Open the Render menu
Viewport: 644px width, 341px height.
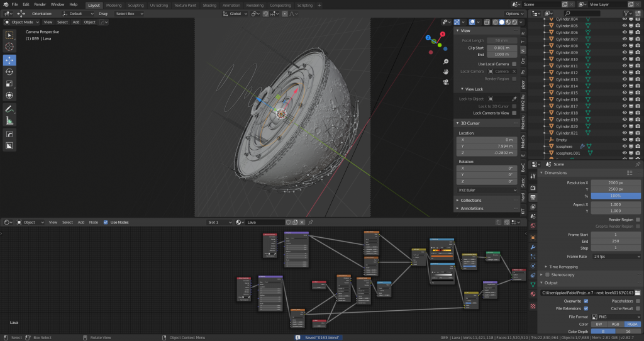40,5
